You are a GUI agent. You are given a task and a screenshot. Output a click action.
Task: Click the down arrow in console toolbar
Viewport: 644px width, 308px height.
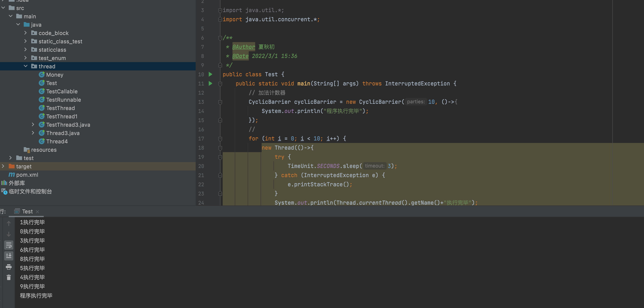pos(9,234)
